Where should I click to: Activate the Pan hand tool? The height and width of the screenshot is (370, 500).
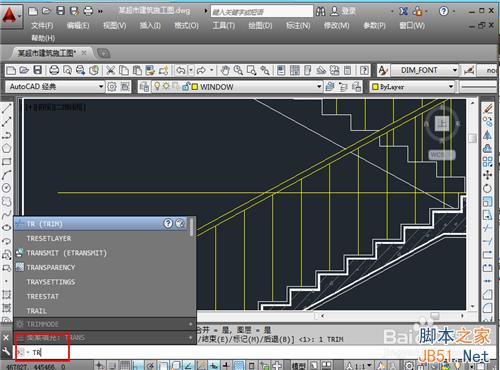tap(225, 70)
